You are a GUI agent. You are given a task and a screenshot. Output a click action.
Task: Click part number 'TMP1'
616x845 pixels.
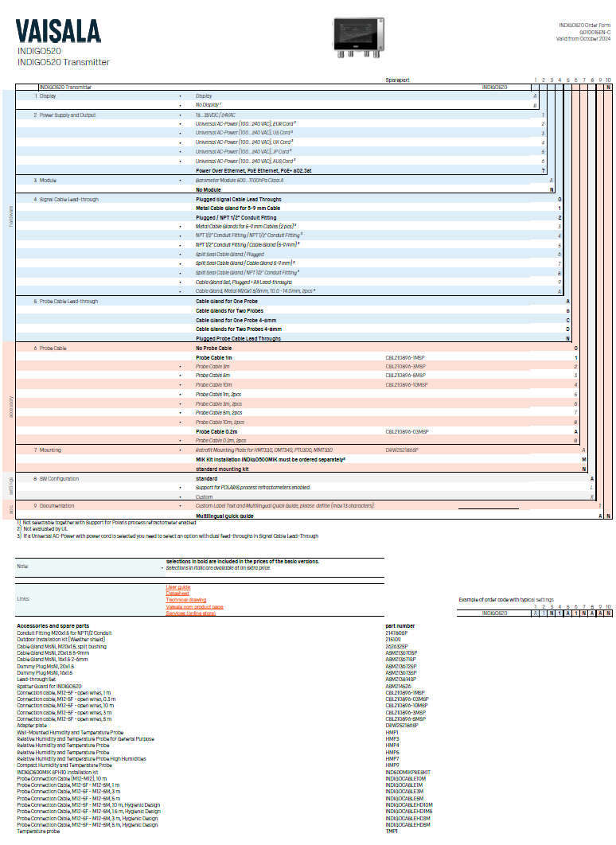click(x=392, y=831)
